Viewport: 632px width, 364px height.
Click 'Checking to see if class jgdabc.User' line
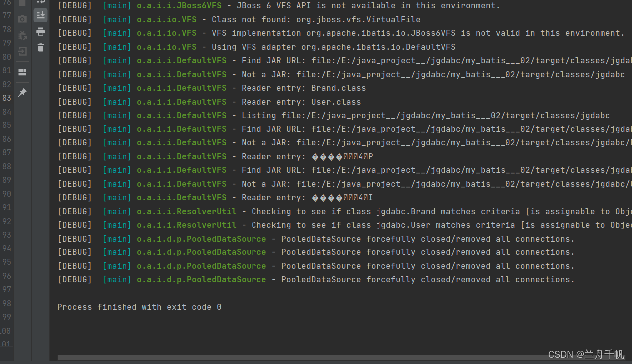pos(345,225)
